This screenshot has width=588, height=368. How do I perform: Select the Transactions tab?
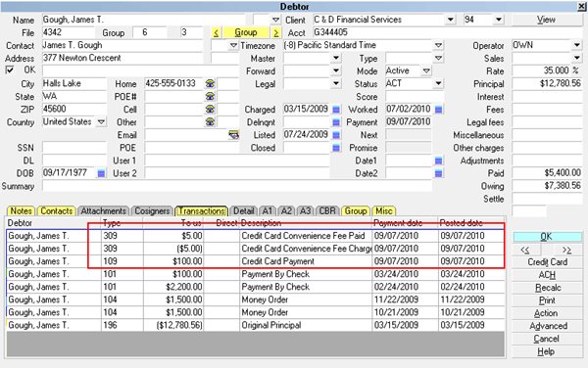[201, 211]
